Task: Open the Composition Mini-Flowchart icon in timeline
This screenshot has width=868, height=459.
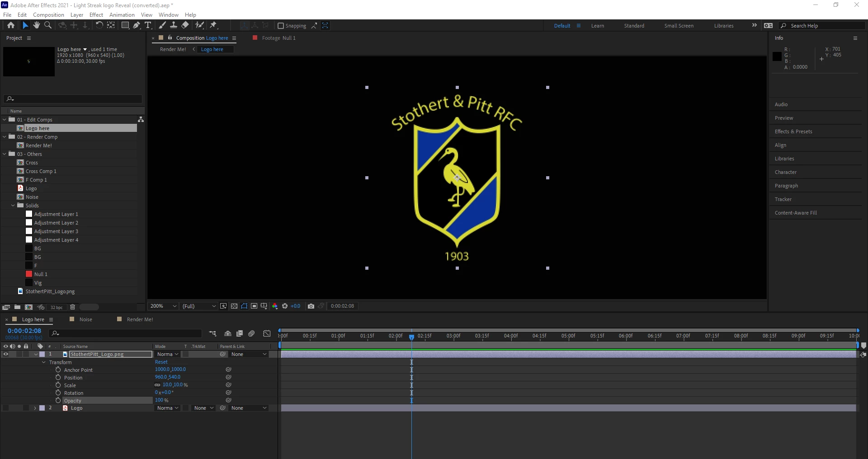Action: [213, 333]
